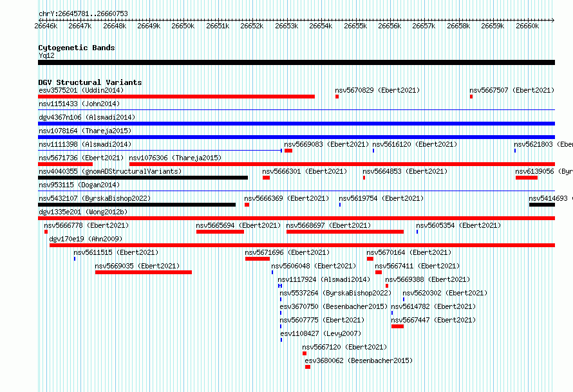
Task: Open the nsv5670164 (Ebert2021) variant label
Action: [409, 252]
